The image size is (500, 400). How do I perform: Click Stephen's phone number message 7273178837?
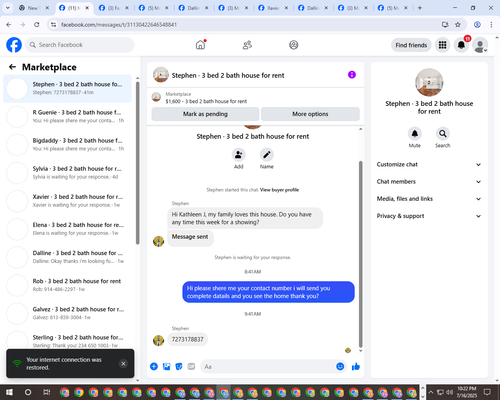187,339
